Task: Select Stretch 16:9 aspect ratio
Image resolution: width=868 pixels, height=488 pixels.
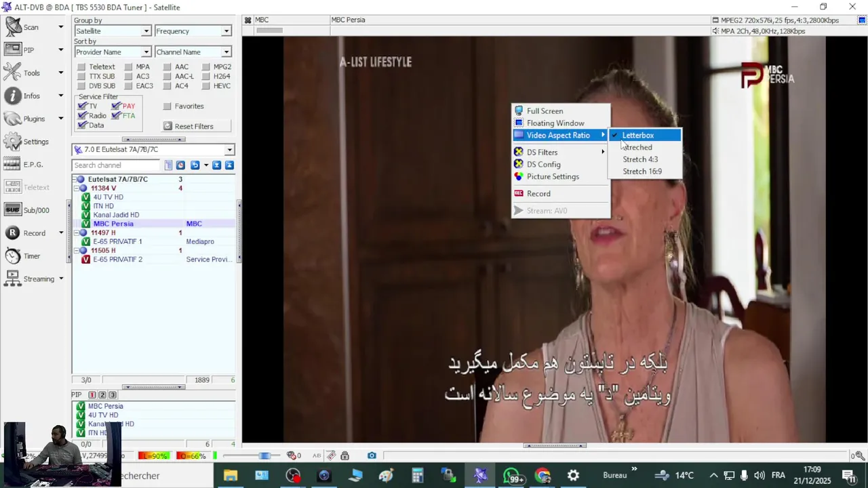Action: tap(644, 171)
